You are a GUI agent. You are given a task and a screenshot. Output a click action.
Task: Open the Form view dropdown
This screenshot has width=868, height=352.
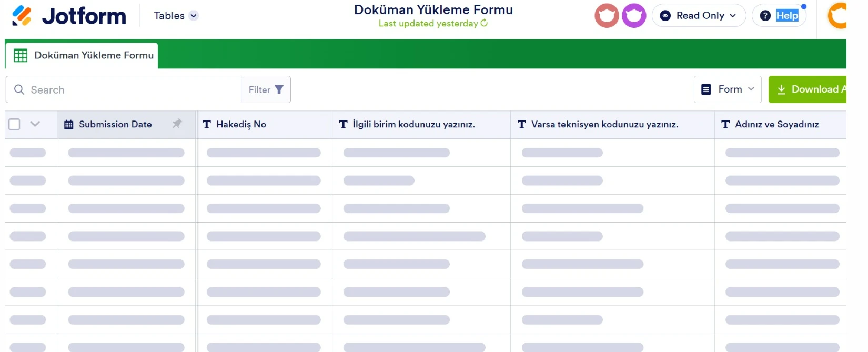tap(728, 89)
